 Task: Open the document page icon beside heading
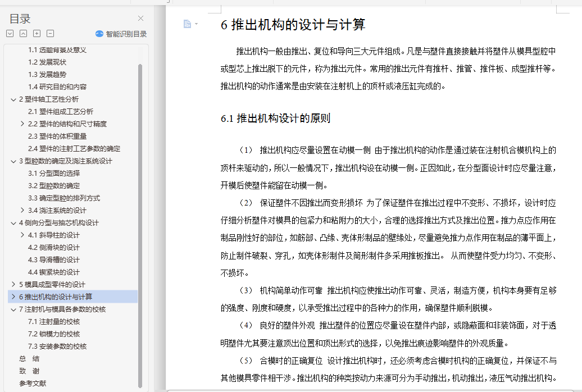coord(187,24)
